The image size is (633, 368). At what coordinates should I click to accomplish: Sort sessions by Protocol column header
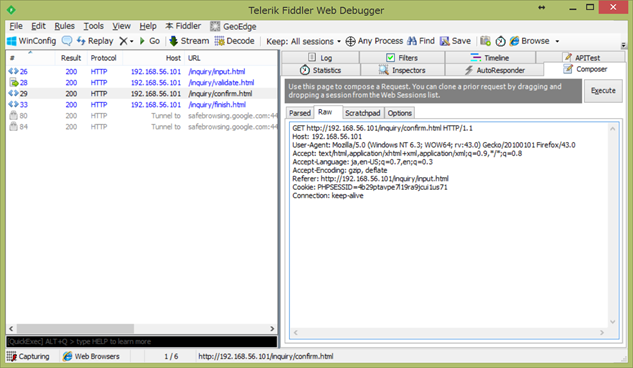pyautogui.click(x=105, y=58)
